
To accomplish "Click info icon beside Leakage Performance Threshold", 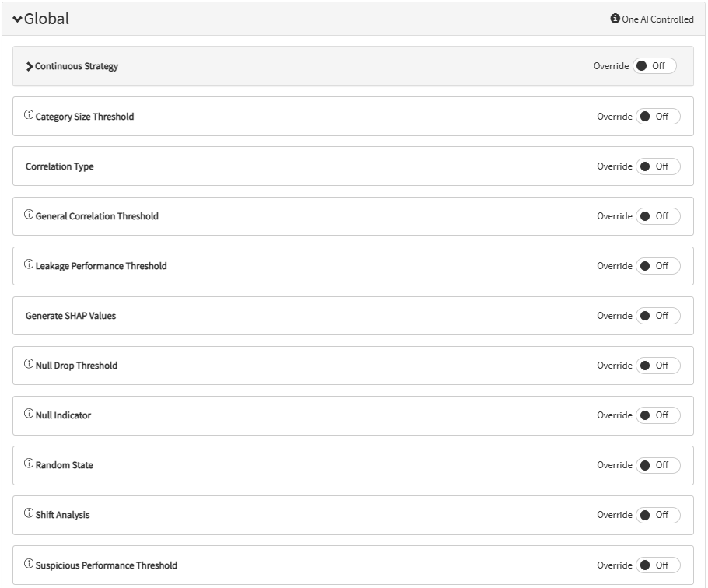I will tap(29, 264).
